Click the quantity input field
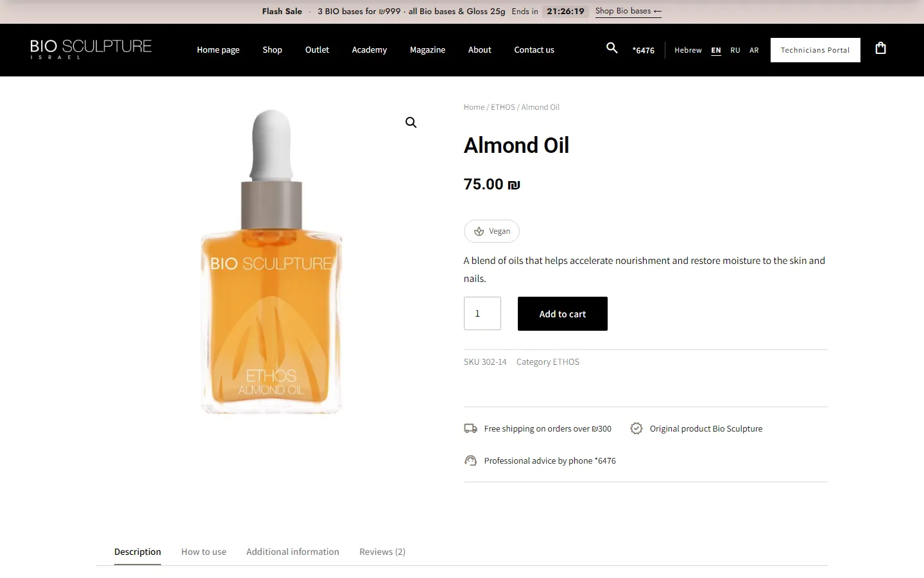924x578 pixels. (482, 313)
